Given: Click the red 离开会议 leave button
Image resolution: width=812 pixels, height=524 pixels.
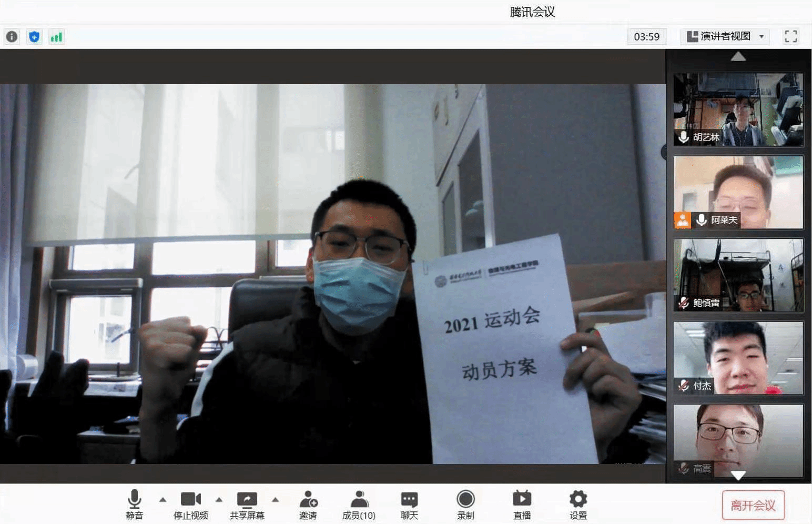Looking at the screenshot, I should click(753, 506).
